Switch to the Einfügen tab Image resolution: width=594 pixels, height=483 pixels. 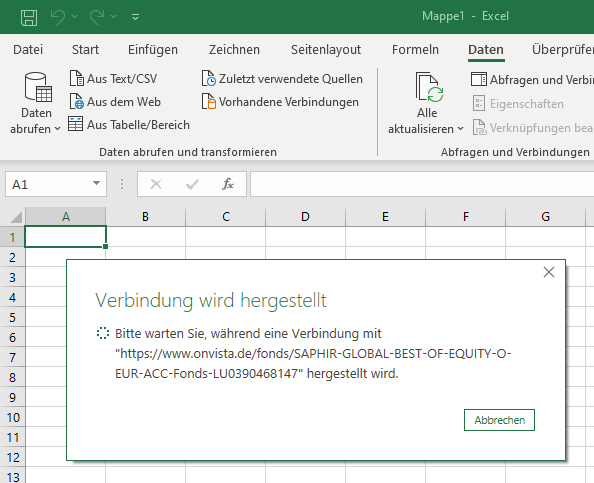coord(153,50)
